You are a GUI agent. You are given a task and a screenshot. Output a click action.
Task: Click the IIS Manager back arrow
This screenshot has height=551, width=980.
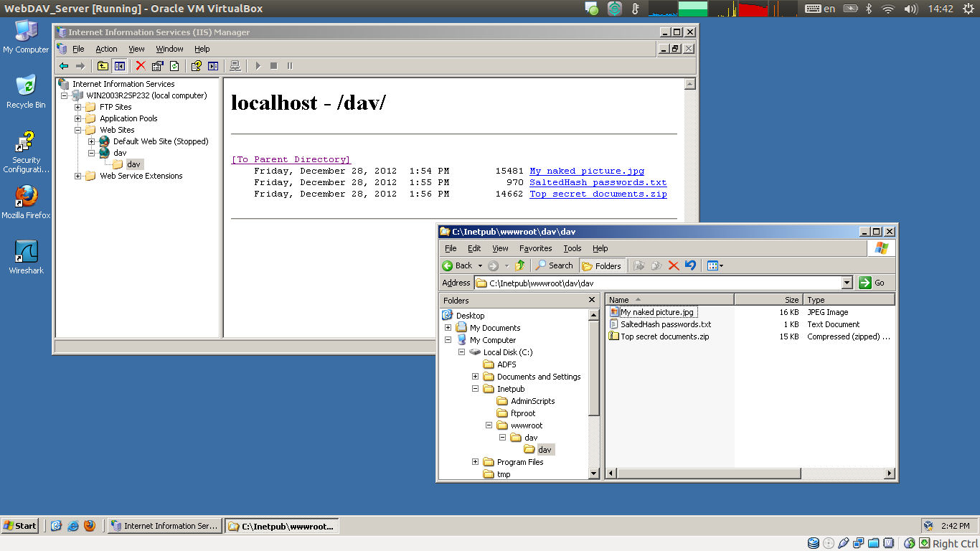click(x=64, y=66)
